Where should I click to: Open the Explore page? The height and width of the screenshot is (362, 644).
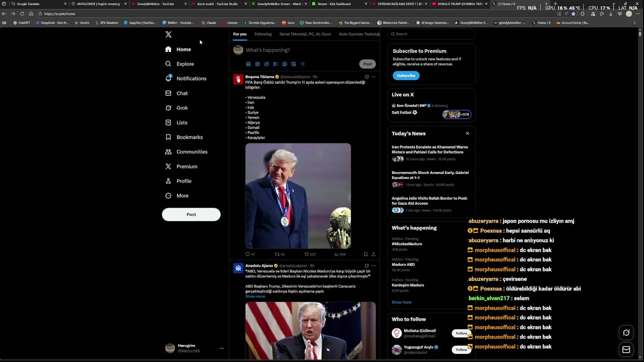pyautogui.click(x=180, y=64)
